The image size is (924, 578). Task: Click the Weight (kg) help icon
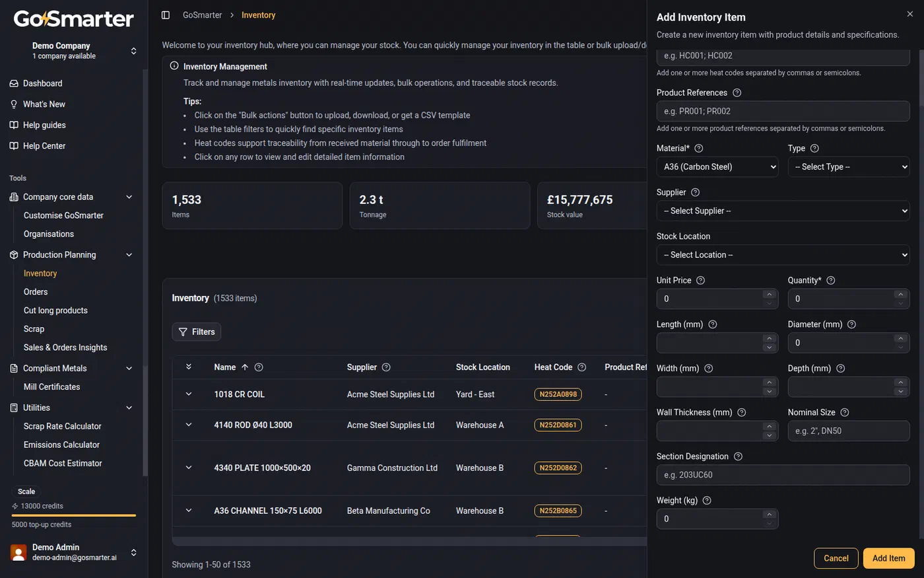(x=707, y=501)
